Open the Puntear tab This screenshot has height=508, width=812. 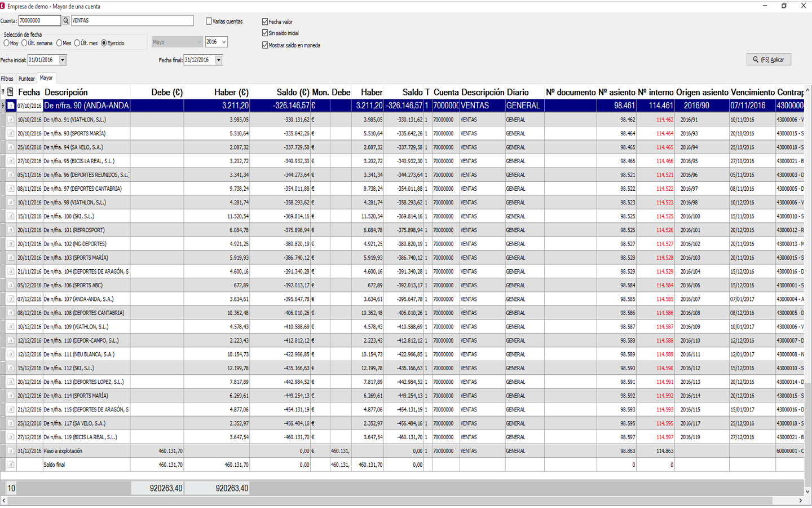27,79
